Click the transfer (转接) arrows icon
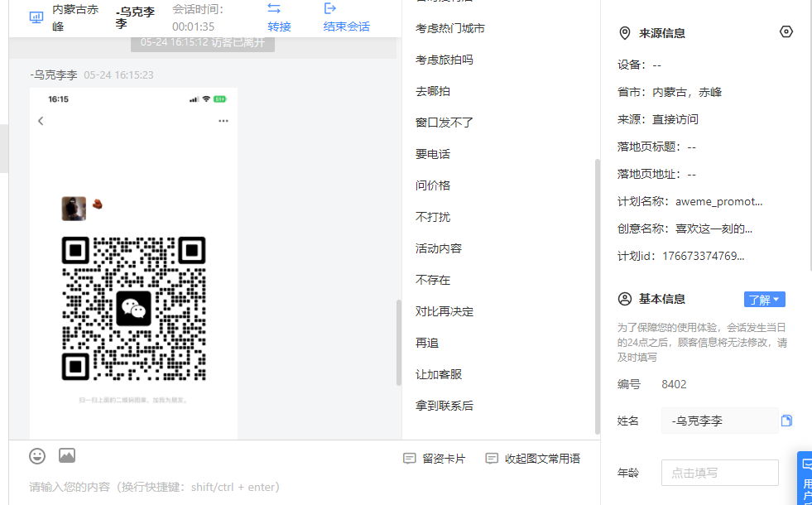Screen dimensions: 812x505 tap(274, 8)
